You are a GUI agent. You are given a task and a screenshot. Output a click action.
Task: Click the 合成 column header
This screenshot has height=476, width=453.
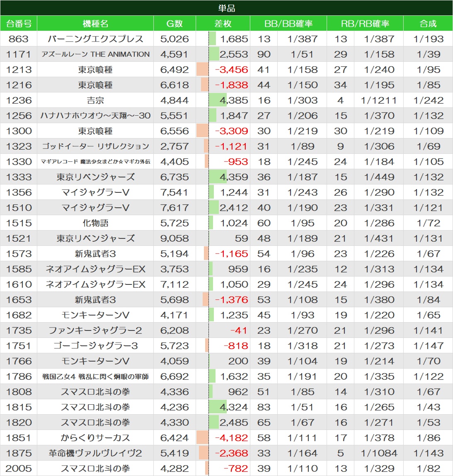pyautogui.click(x=428, y=24)
